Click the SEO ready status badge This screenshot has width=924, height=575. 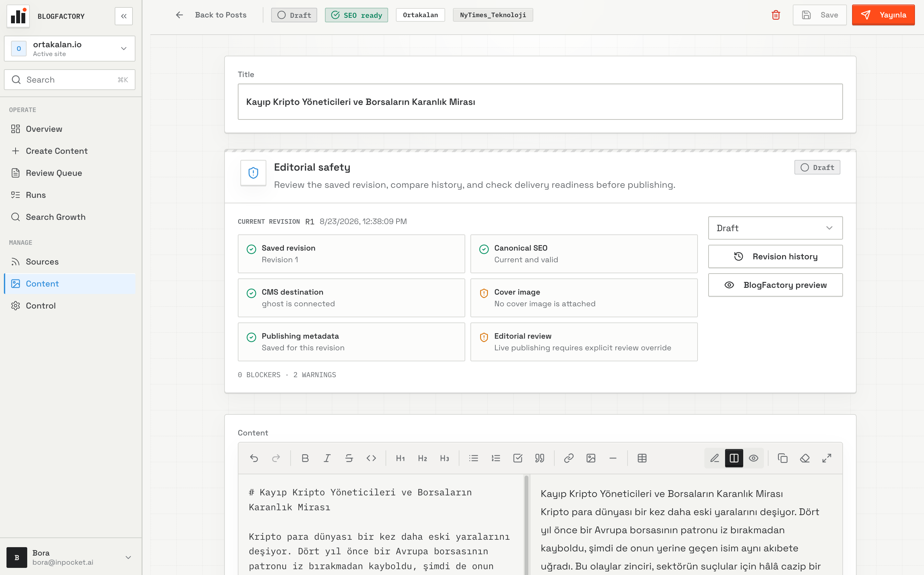point(356,15)
